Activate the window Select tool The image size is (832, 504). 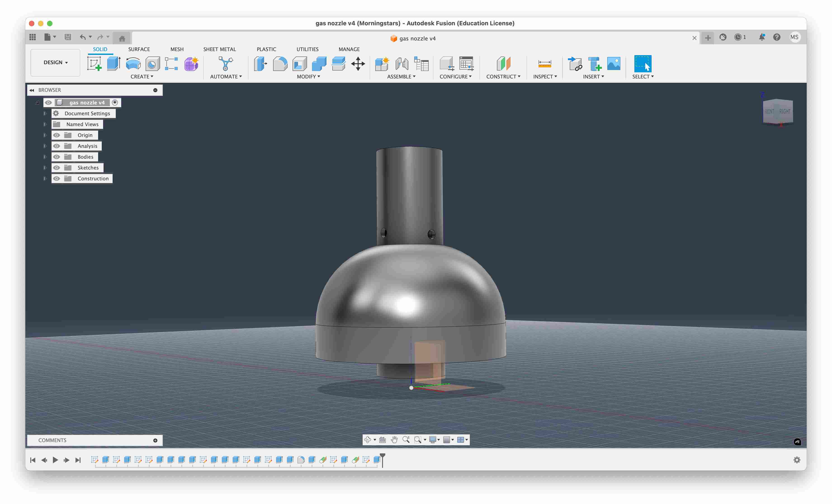[x=643, y=64]
